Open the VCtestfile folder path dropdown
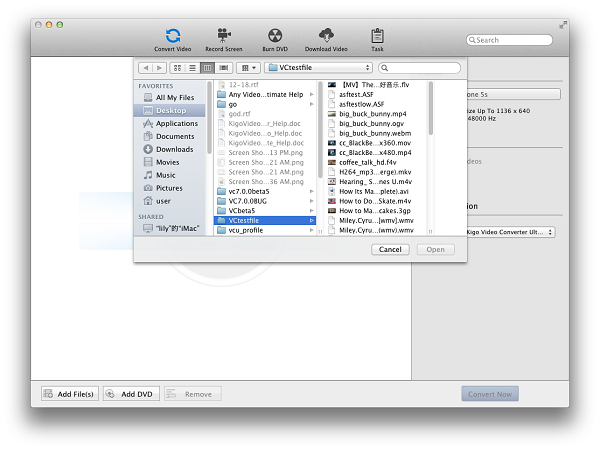600x450 pixels. [318, 68]
